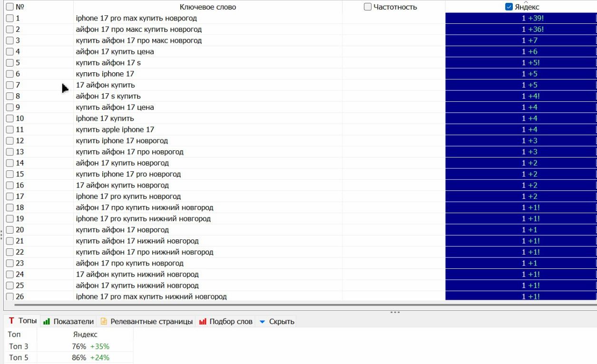This screenshot has height=364, width=597.
Task: Tick the checkbox for row 12
Action: [10, 141]
